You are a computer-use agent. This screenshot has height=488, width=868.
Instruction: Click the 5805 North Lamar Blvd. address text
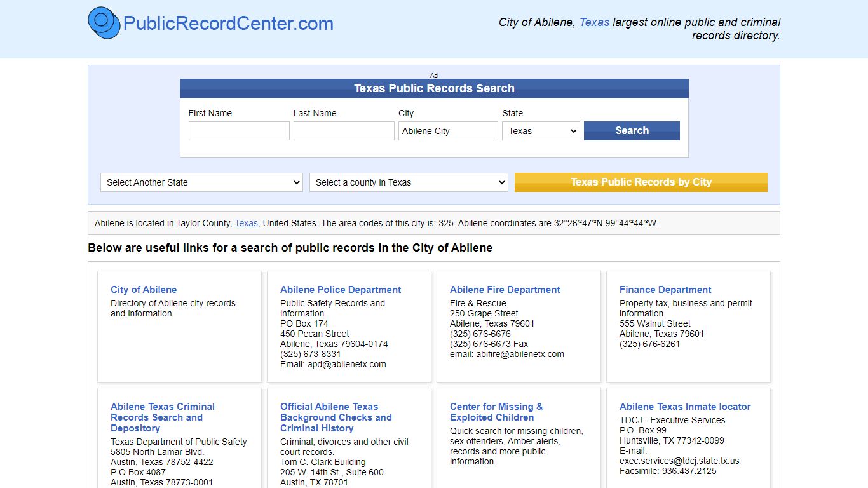(158, 452)
